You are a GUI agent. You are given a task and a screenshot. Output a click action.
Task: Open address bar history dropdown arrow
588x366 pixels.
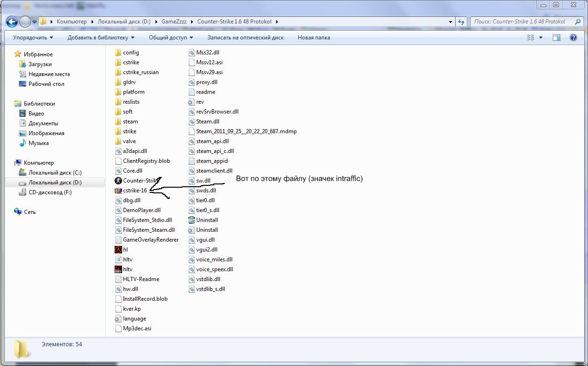tap(450, 22)
